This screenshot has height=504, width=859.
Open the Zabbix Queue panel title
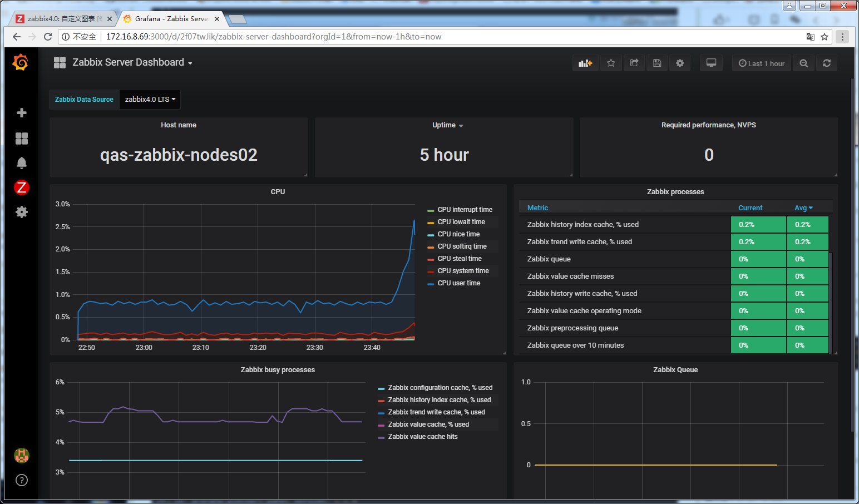675,370
